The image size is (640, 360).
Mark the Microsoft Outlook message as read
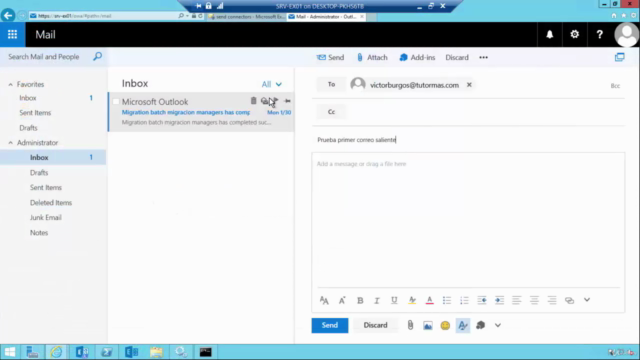pos(264,101)
